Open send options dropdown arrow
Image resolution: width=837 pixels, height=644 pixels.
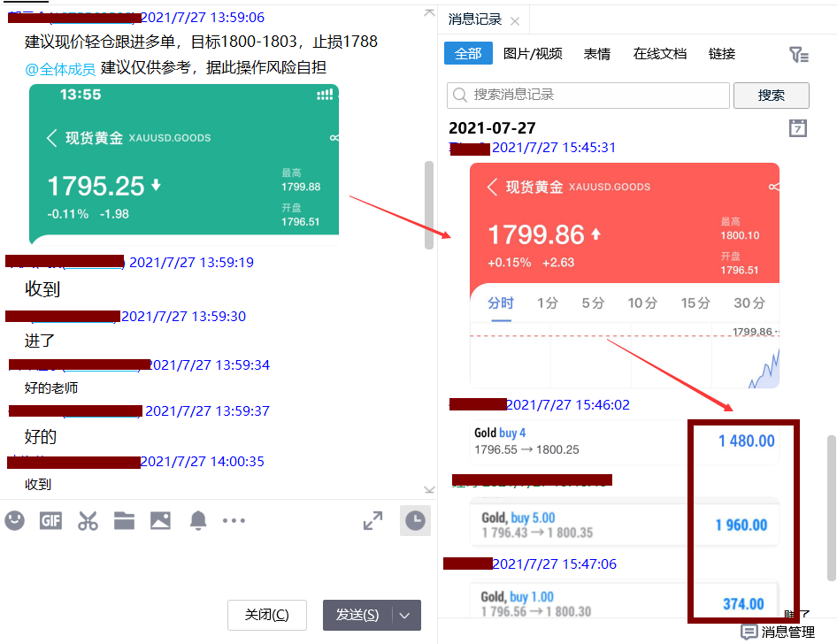pos(405,615)
